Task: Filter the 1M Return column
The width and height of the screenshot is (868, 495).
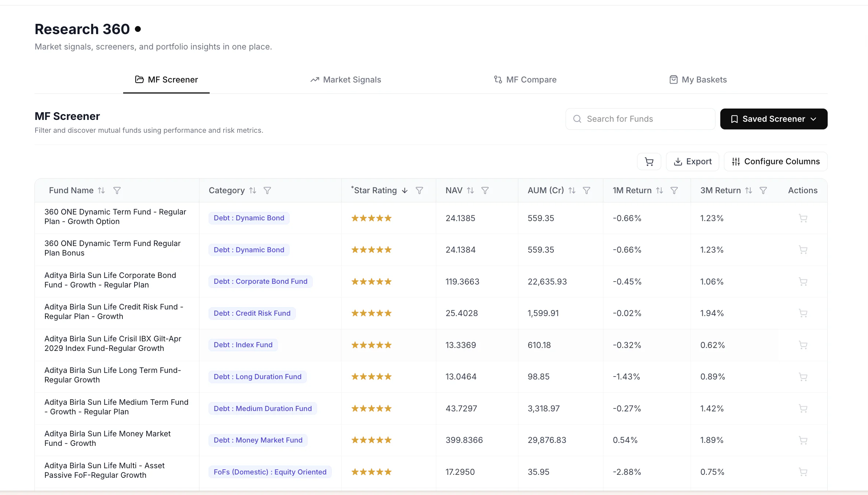Action: [674, 190]
